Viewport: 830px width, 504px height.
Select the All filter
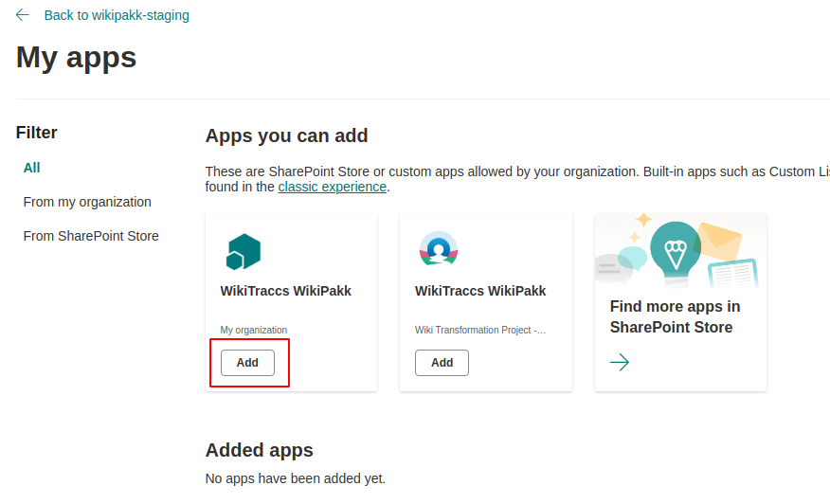point(32,168)
